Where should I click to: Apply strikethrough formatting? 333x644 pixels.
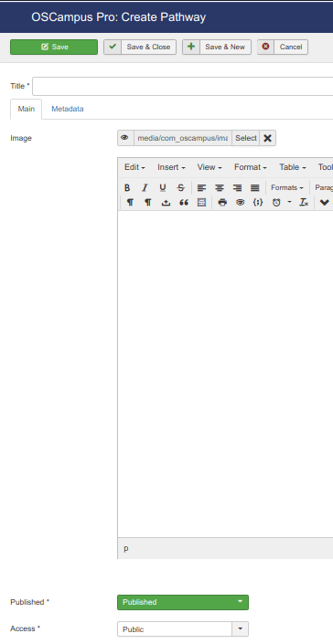(181, 187)
